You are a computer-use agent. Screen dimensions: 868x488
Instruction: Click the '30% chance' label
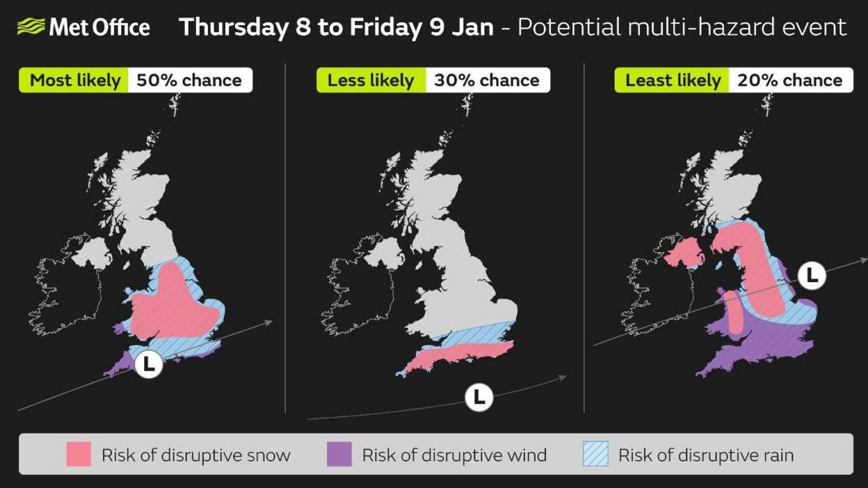pos(487,80)
